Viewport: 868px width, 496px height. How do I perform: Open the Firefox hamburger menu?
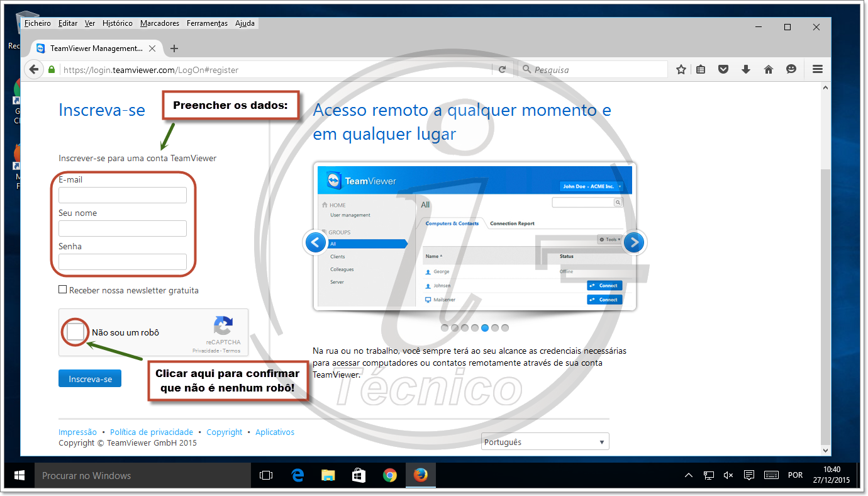point(817,69)
